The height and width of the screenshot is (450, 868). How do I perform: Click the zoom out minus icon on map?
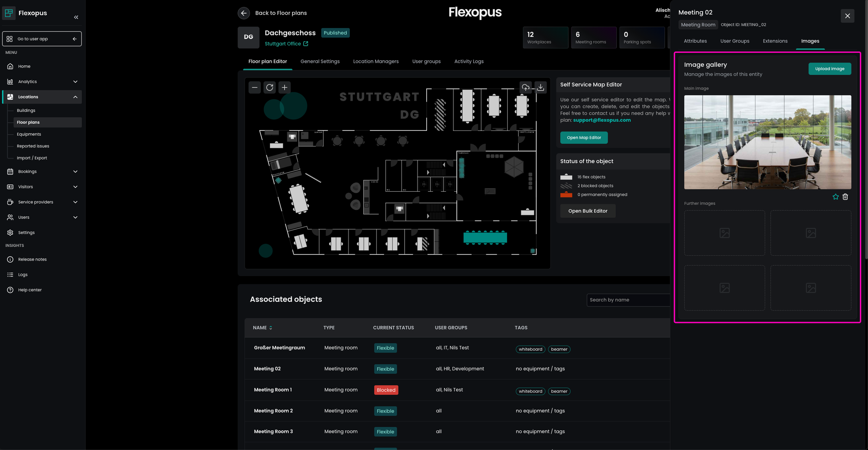tap(255, 88)
